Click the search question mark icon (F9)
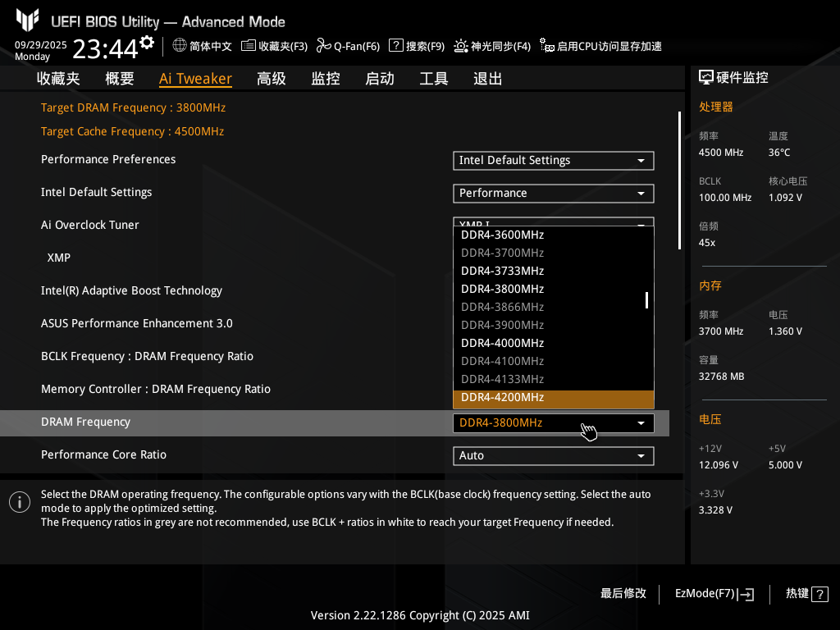The height and width of the screenshot is (630, 840). coord(396,46)
